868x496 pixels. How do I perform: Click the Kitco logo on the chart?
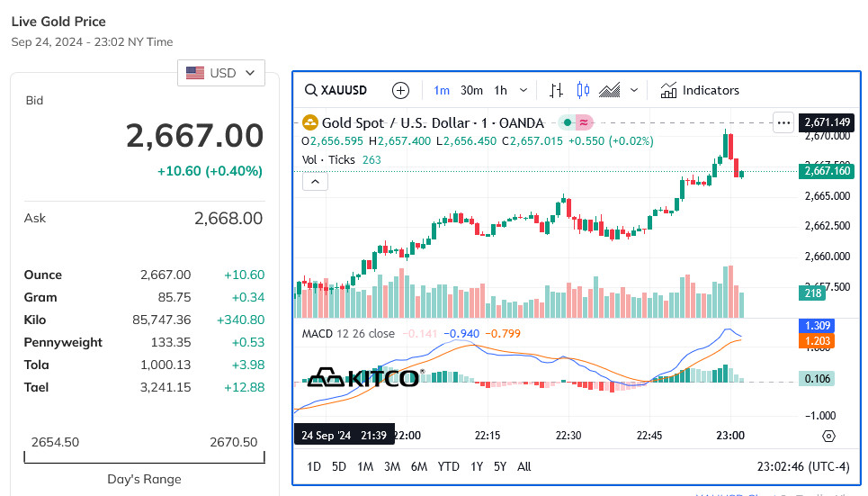[x=364, y=378]
